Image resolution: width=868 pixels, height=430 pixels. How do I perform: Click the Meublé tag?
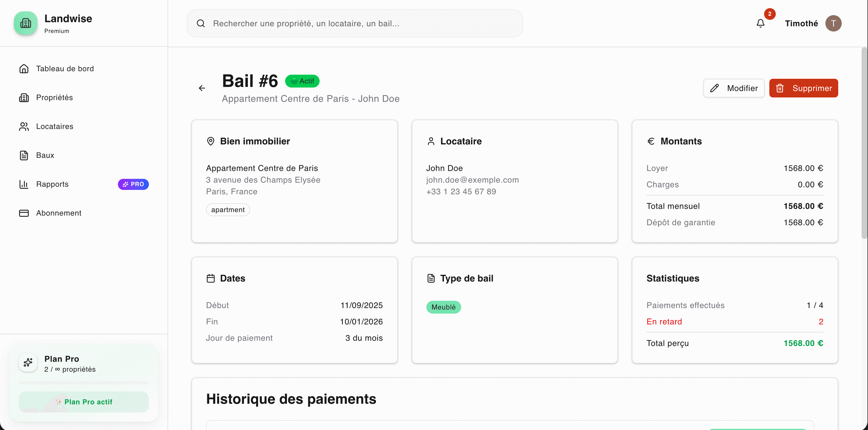click(x=443, y=307)
